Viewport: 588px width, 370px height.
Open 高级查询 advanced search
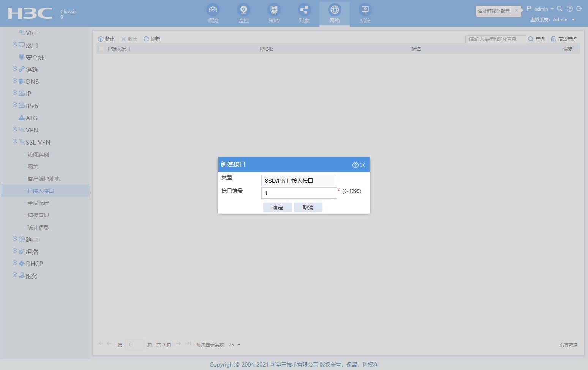tap(564, 39)
